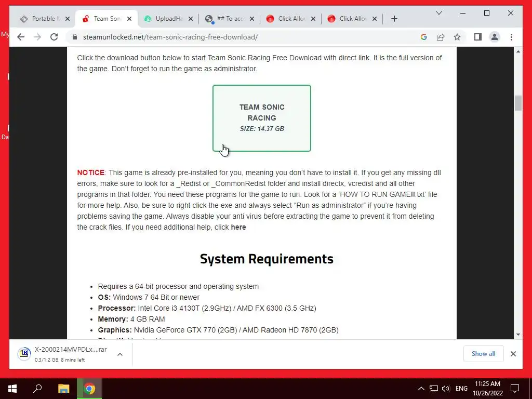
Task: Click the 'here' help link
Action: pos(238,228)
